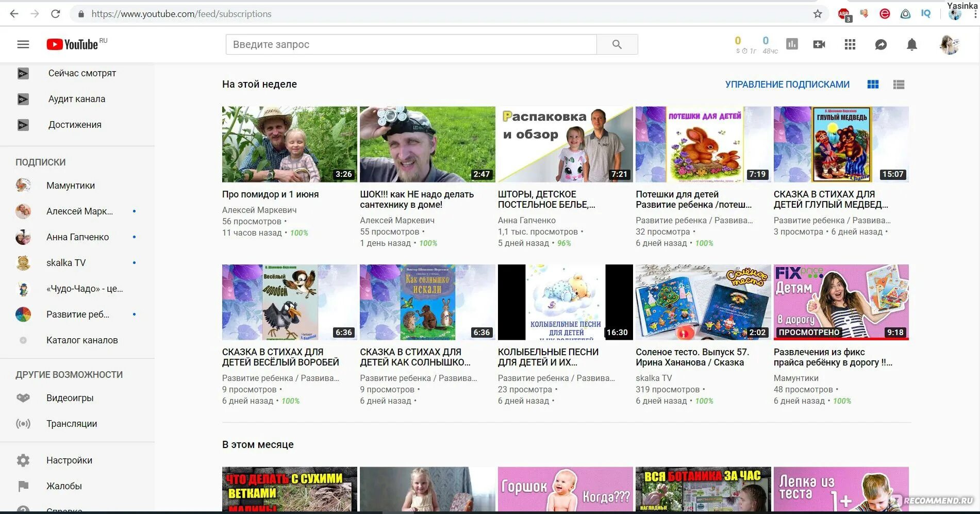Image resolution: width=980 pixels, height=514 pixels.
Task: Bookmark this page with the star
Action: (x=818, y=14)
